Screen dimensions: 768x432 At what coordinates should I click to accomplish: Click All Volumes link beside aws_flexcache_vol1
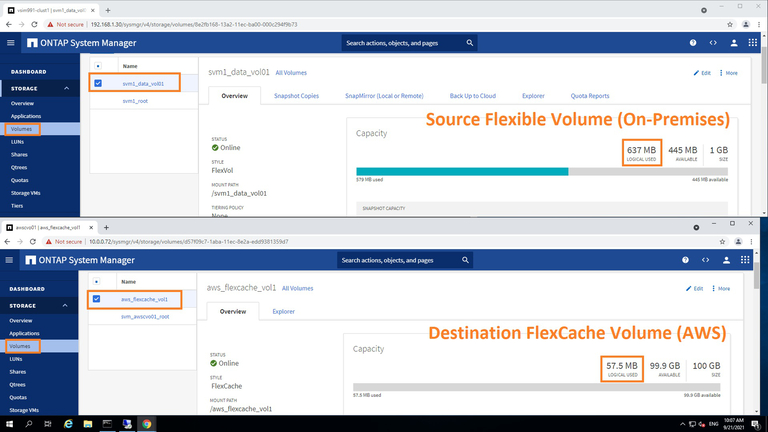(x=297, y=288)
